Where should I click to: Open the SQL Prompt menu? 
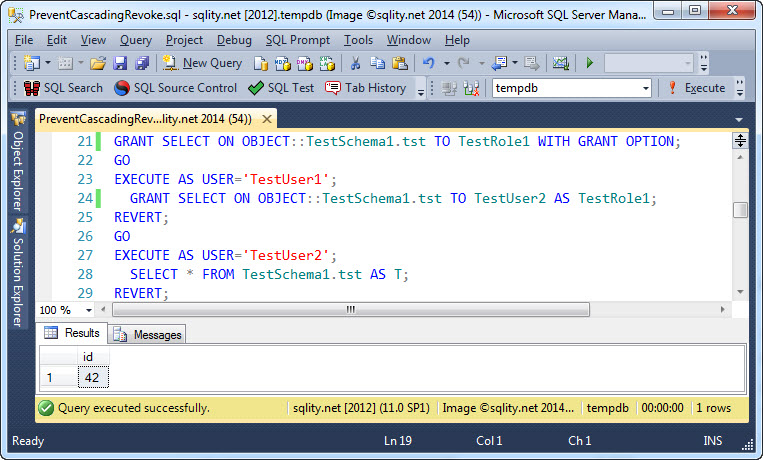(x=298, y=40)
